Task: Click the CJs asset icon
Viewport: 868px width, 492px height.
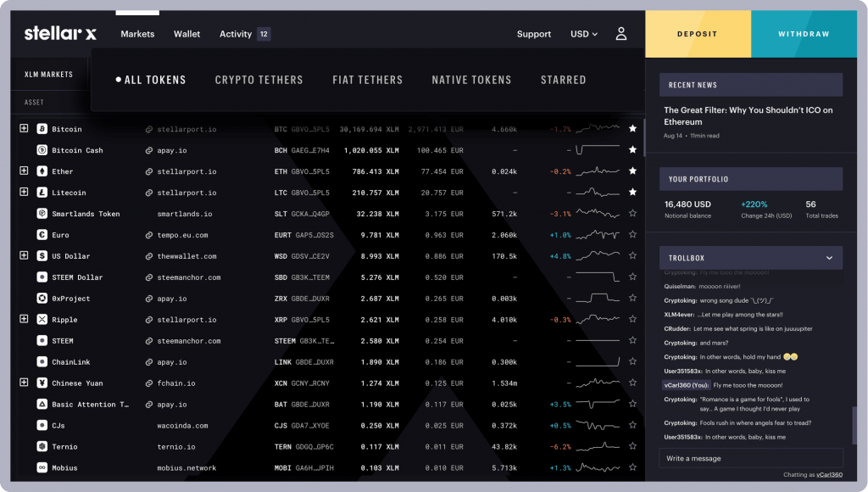Action: tap(42, 426)
